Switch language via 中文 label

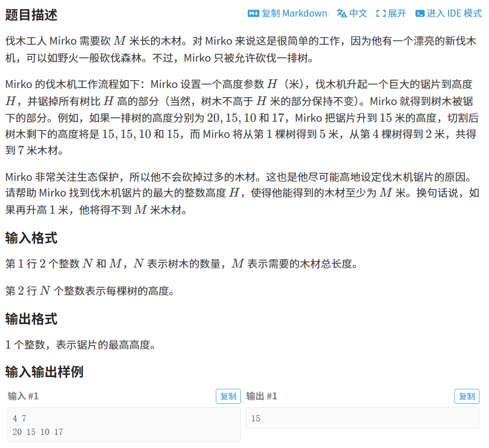pos(358,14)
